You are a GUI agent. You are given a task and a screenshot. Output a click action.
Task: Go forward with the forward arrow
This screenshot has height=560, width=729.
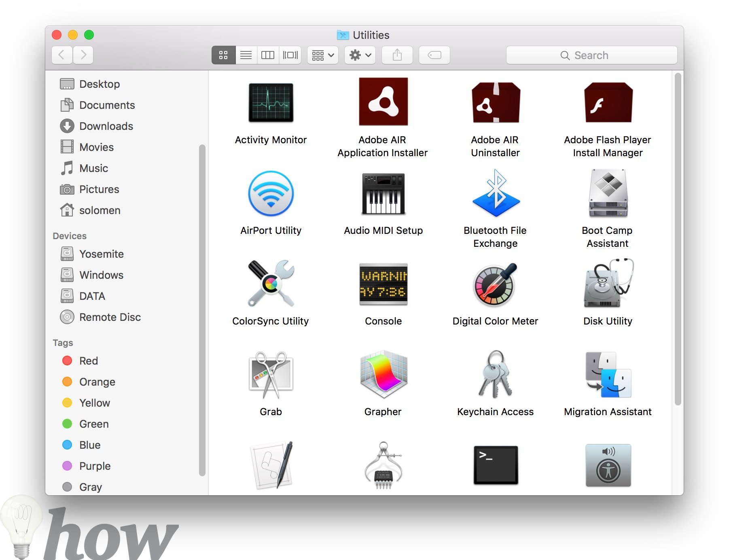coord(83,55)
